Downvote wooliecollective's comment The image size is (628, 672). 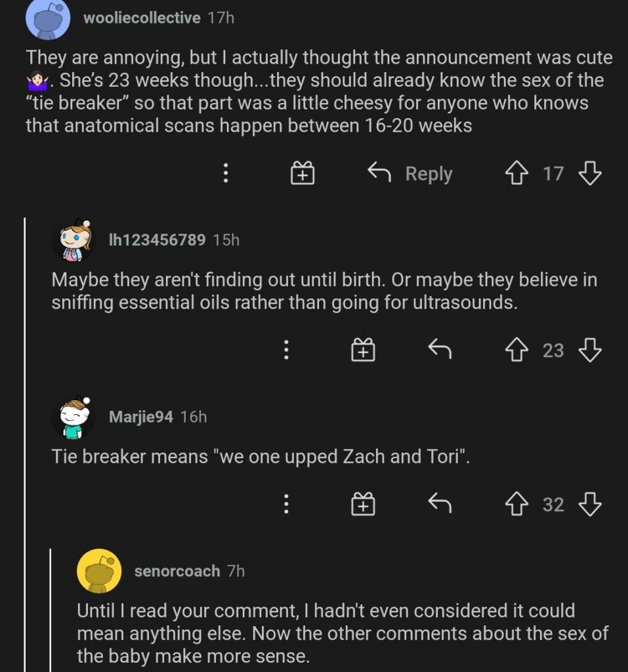coord(590,173)
